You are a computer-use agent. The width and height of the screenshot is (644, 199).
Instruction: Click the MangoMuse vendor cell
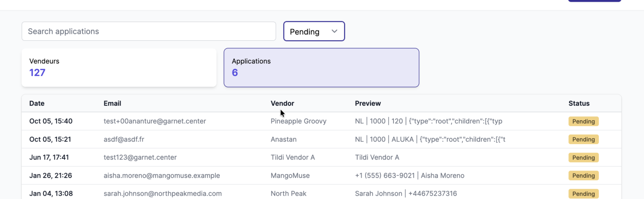coord(290,175)
